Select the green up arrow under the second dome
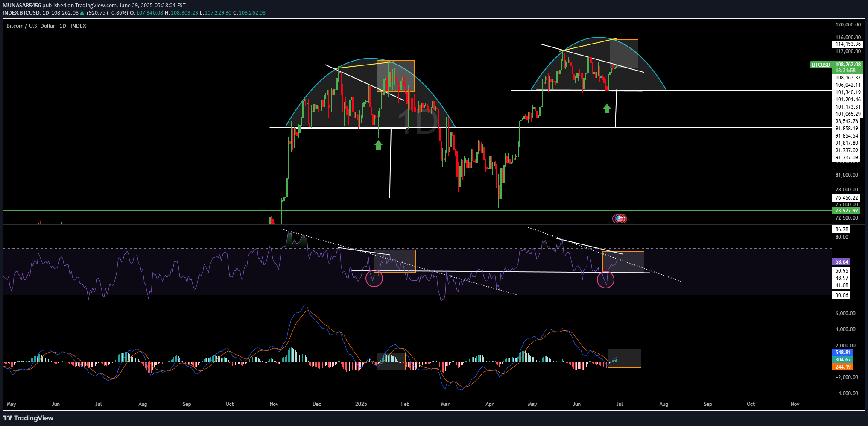 pyautogui.click(x=607, y=109)
